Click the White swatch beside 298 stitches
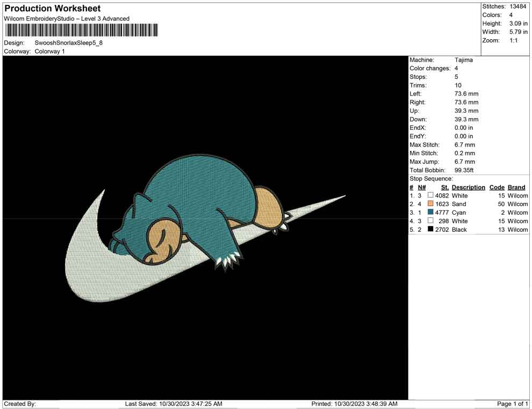Viewport: 532px width, 409px height. [430, 221]
